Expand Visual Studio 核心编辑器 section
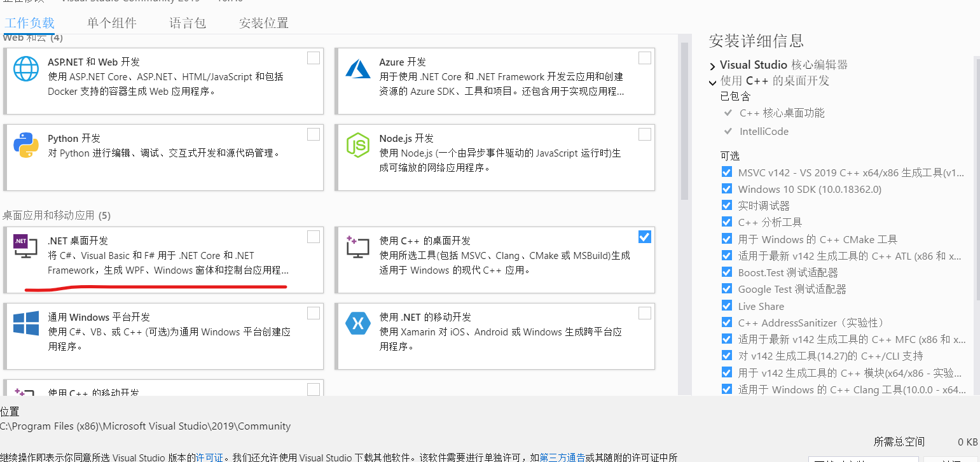The width and height of the screenshot is (980, 462). tap(712, 65)
